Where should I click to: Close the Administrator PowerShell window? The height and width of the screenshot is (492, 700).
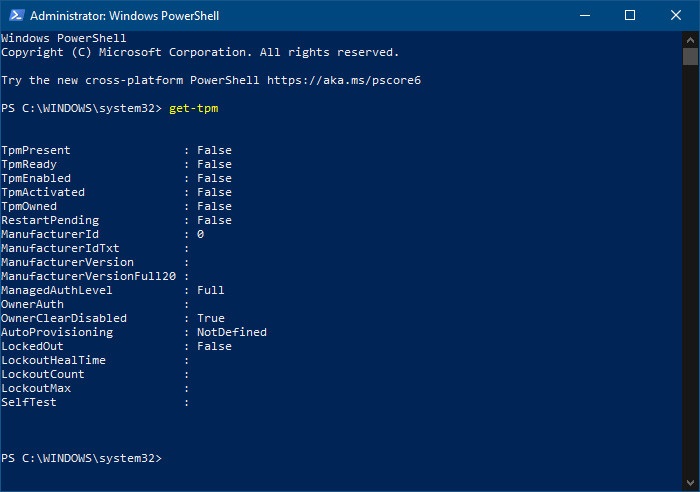676,15
